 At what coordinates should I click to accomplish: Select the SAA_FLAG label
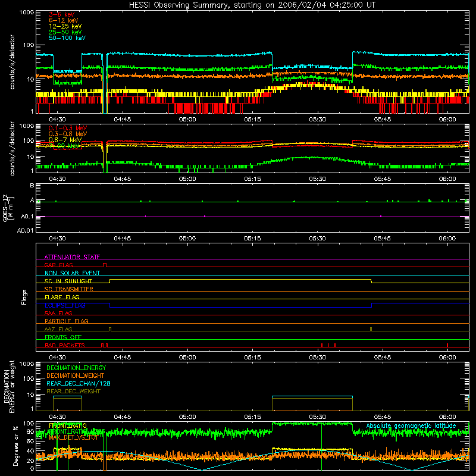58,313
